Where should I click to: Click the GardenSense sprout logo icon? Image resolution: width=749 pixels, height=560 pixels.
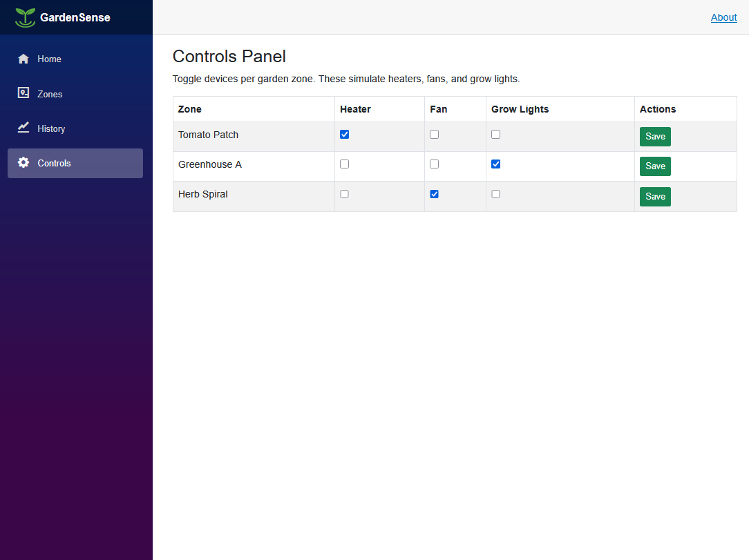coord(26,18)
